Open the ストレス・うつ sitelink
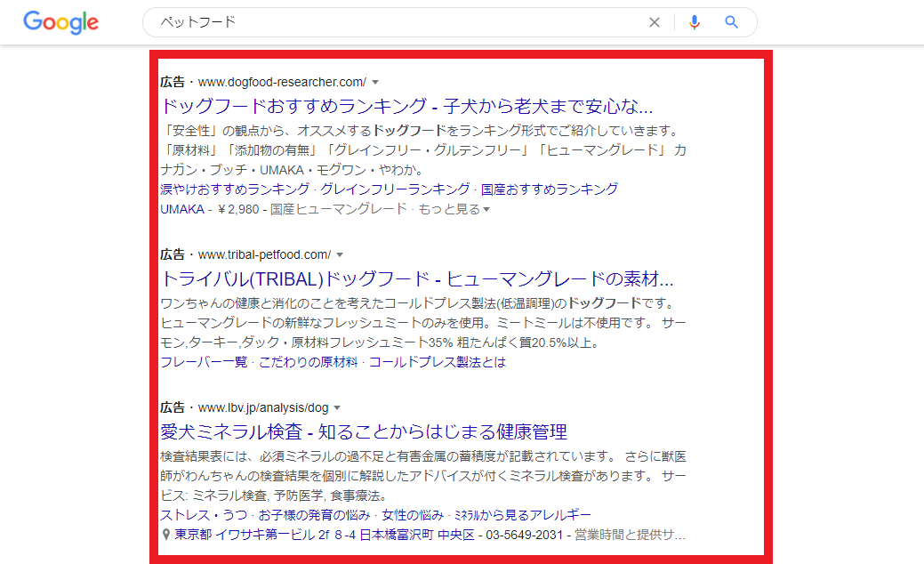924x564 pixels. (x=204, y=515)
